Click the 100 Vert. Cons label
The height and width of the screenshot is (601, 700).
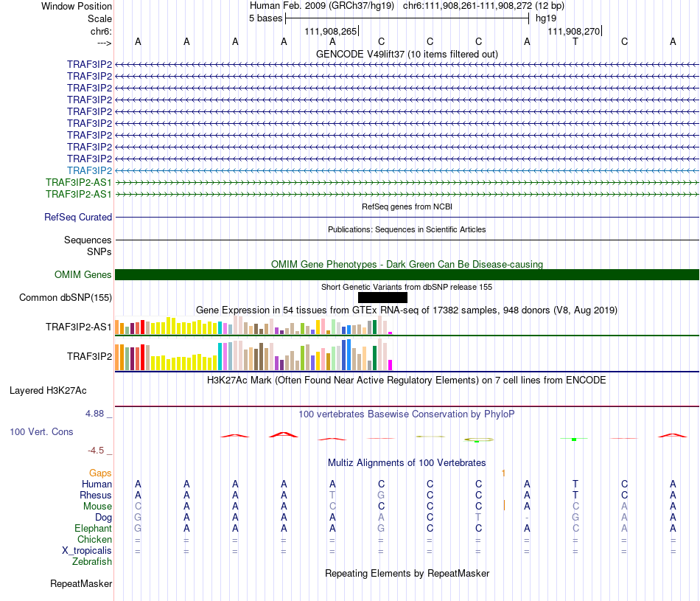click(41, 431)
